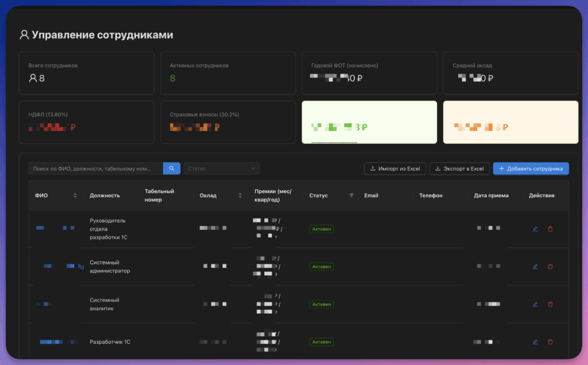
Task: Edit the Системный администратор row
Action: 535,267
